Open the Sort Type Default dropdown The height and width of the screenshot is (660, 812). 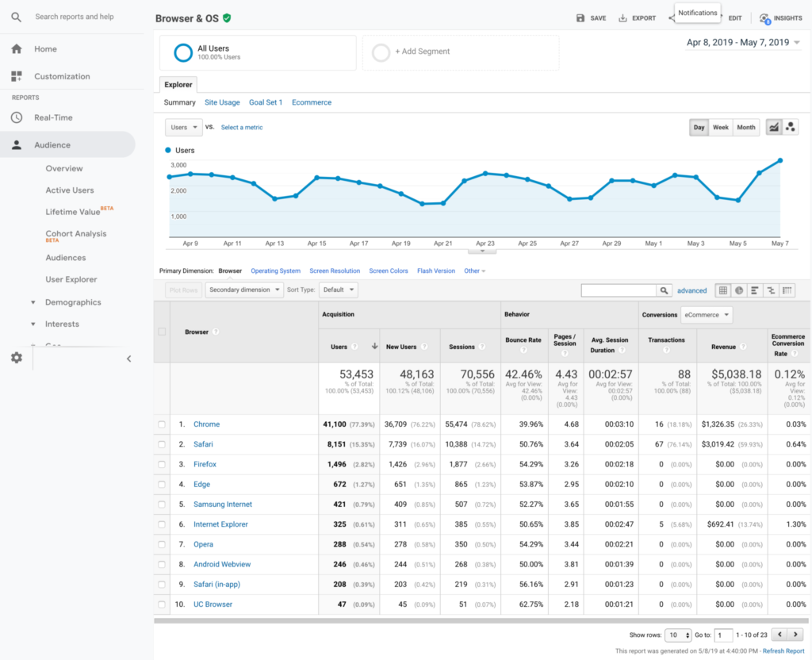[x=339, y=290]
